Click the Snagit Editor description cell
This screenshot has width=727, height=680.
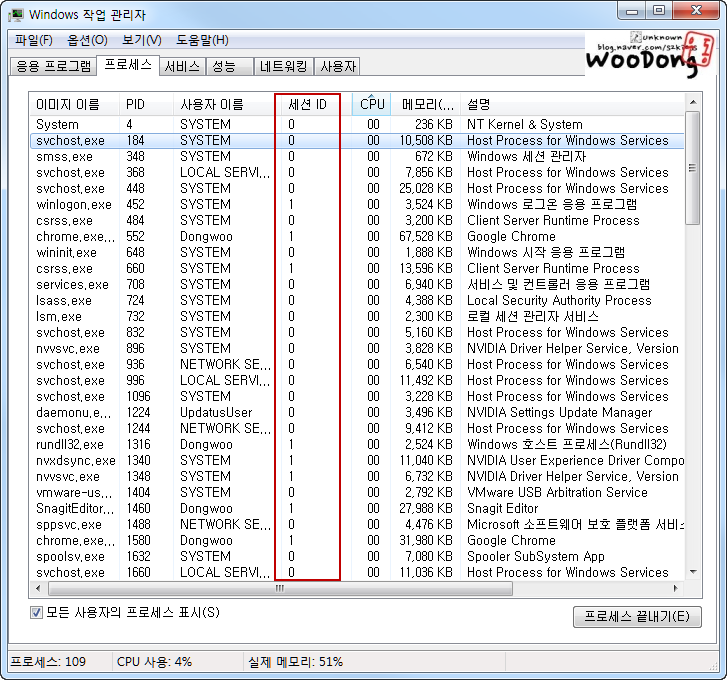[503, 508]
